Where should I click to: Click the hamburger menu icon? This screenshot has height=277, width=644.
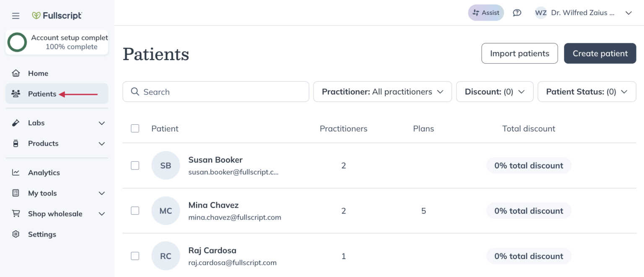tap(16, 16)
